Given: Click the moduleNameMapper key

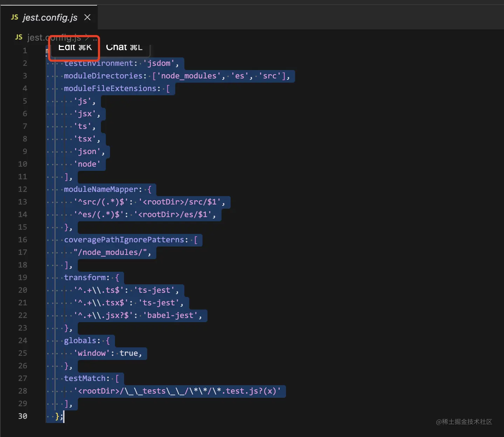Looking at the screenshot, I should (101, 189).
